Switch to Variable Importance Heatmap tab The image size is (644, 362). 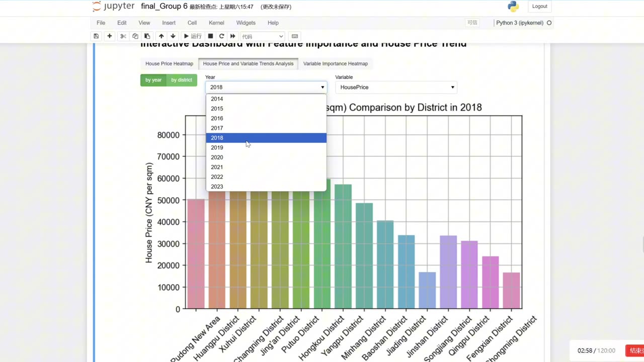336,63
